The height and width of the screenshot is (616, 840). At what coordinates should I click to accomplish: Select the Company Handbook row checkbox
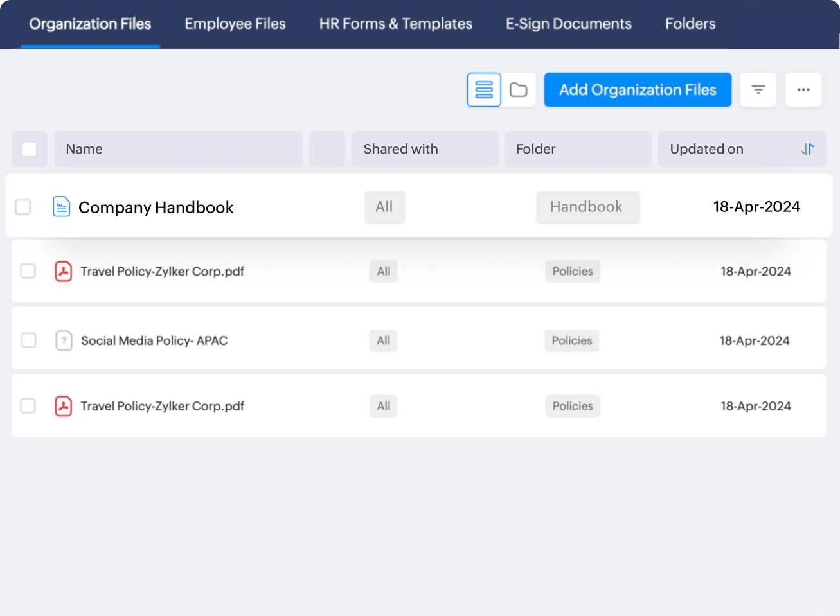click(x=23, y=207)
